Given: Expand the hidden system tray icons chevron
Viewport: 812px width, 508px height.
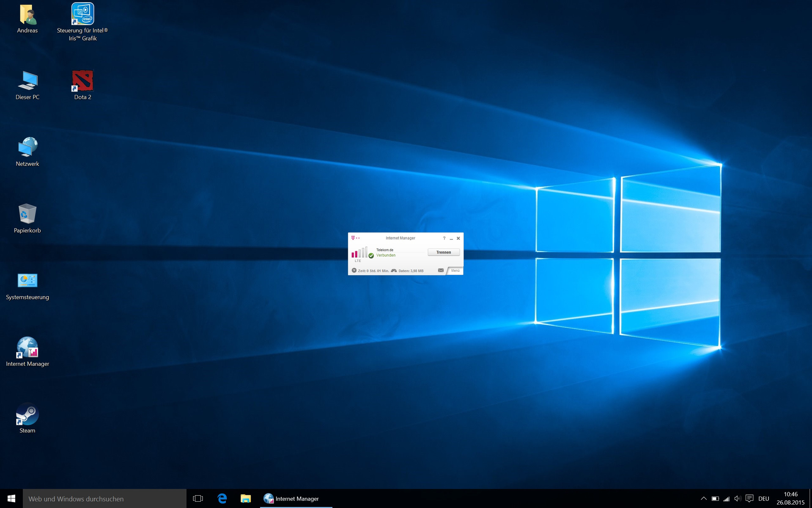Looking at the screenshot, I should [x=703, y=499].
